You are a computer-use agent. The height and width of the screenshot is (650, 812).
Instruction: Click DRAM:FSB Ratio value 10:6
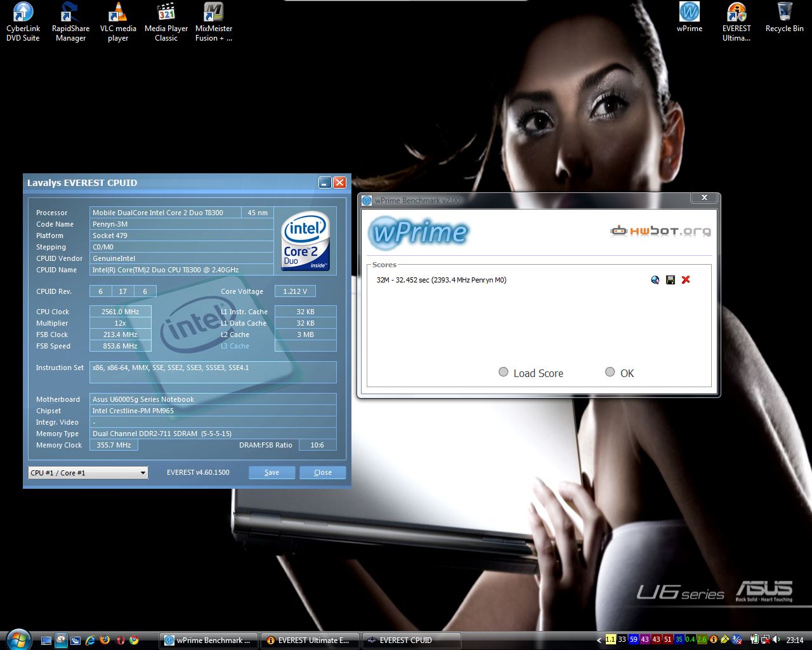[x=317, y=445]
